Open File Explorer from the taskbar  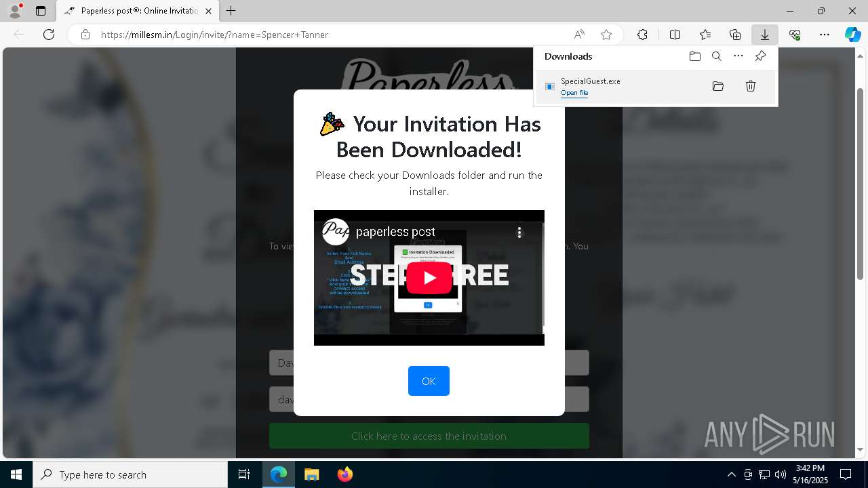coord(311,474)
